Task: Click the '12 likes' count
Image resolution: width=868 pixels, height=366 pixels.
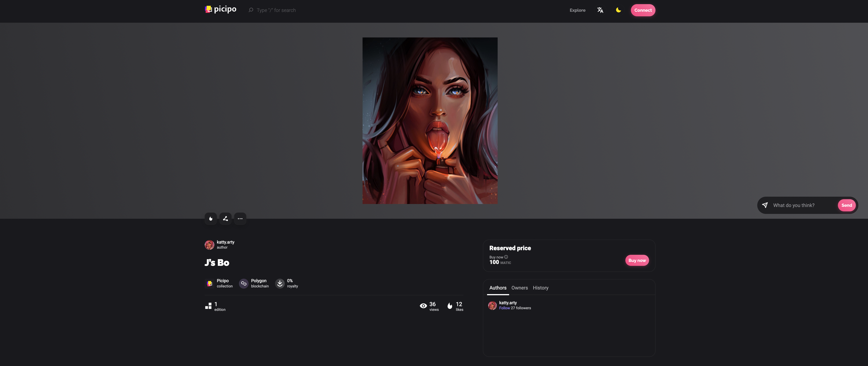Action: tap(459, 306)
